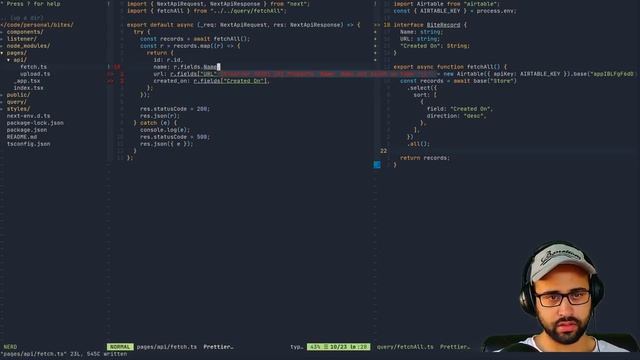This screenshot has width=640, height=360.
Task: Click 'export async function fetchAll()' line
Action: pyautogui.click(x=450, y=67)
